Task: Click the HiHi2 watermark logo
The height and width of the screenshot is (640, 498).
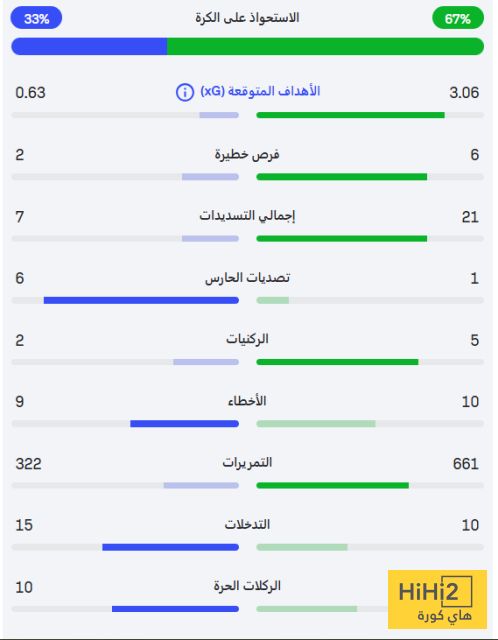Action: pyautogui.click(x=437, y=599)
